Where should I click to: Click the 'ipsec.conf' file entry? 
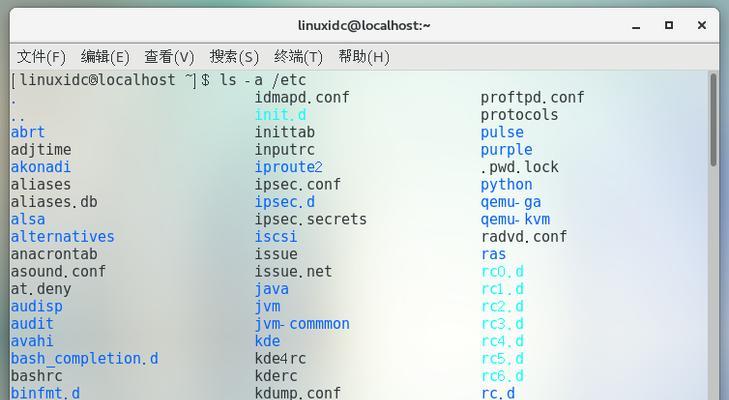coord(298,185)
